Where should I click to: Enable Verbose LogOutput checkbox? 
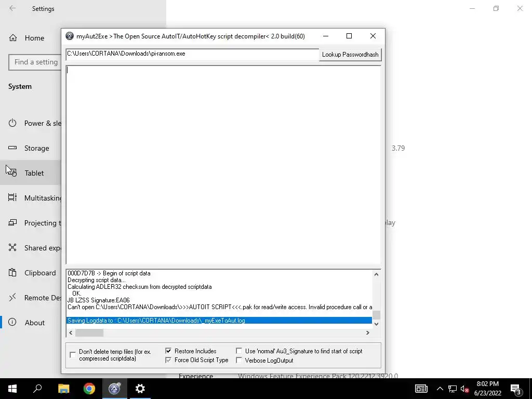tap(239, 361)
